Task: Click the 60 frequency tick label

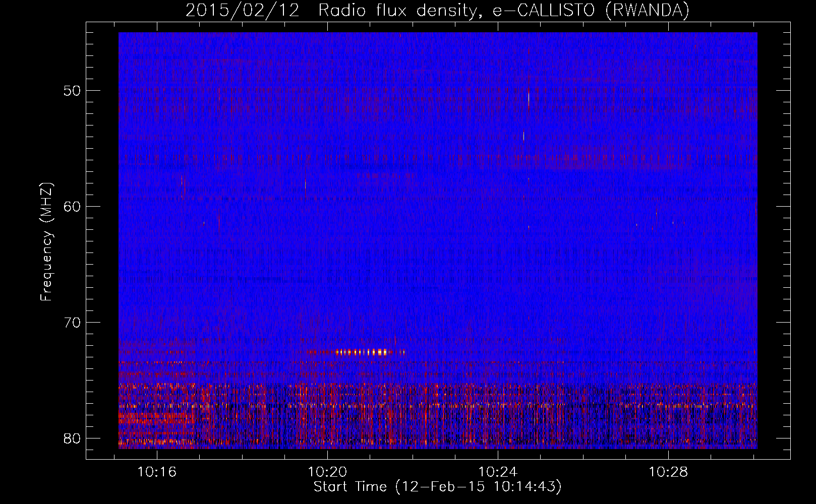Action: coord(73,207)
